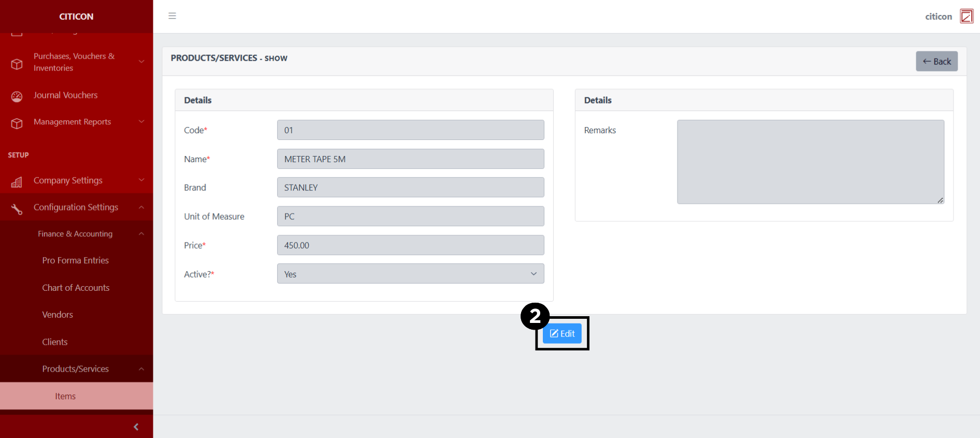Click the Management Reports box icon
Screen dimensions: 980x438
point(17,123)
